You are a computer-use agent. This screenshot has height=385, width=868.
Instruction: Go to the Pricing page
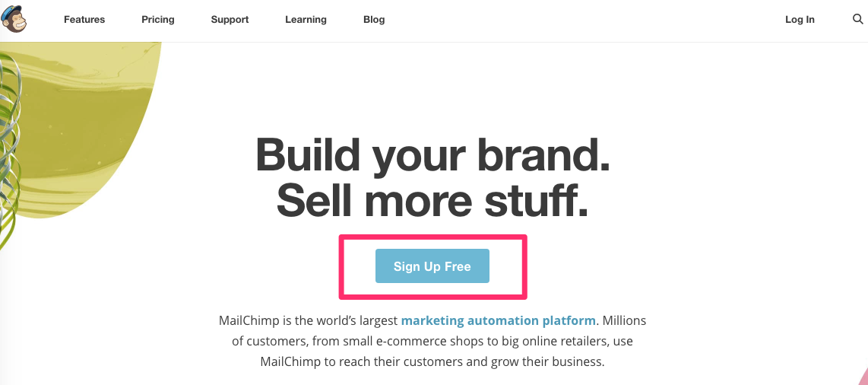(x=158, y=20)
